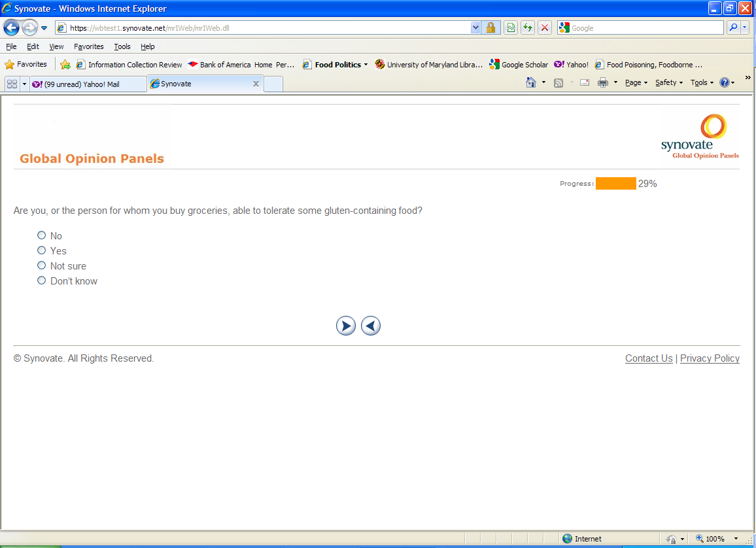Viewport: 756px width, 548px height.
Task: Open the Quick Tabs grid icon
Action: click(x=12, y=84)
